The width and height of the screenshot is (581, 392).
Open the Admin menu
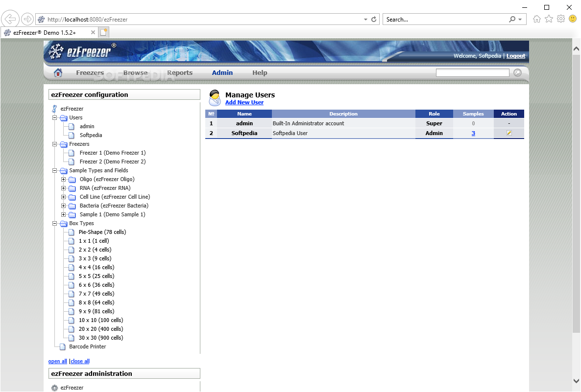222,72
